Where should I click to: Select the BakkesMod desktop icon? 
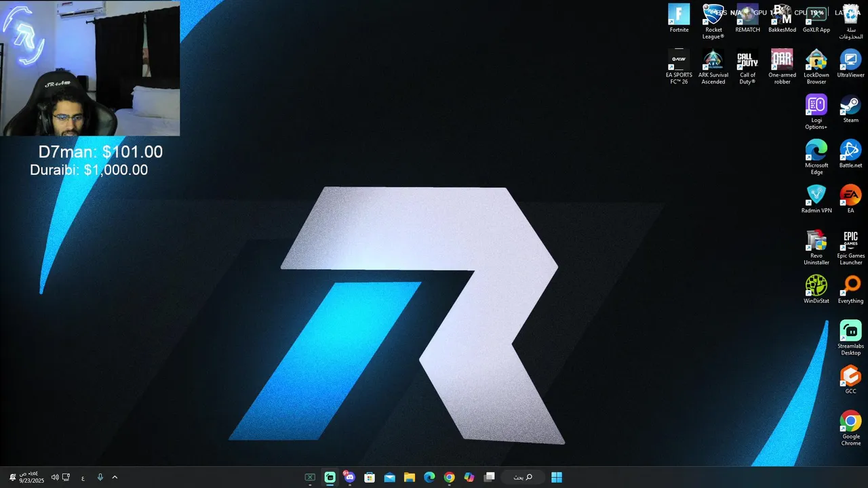782,19
